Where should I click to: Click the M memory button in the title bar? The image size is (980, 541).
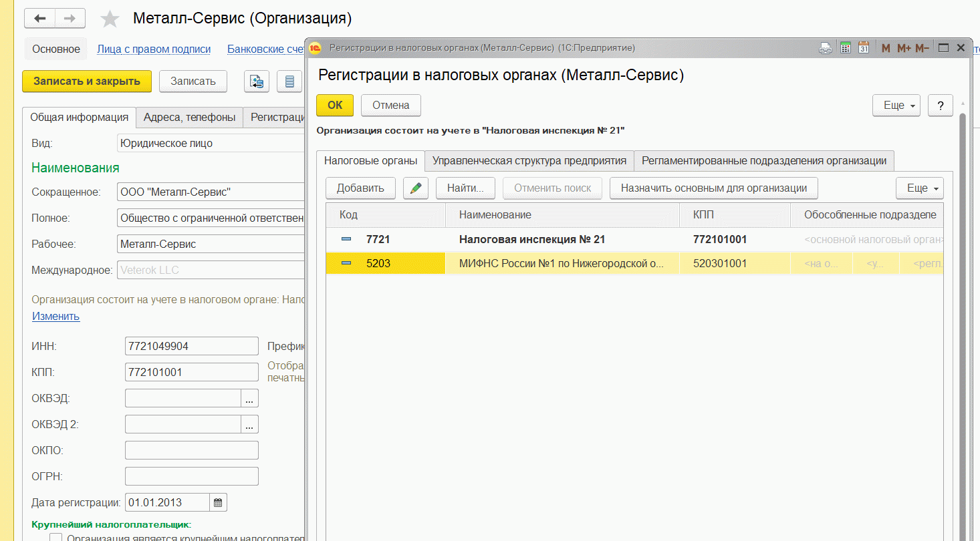point(886,48)
